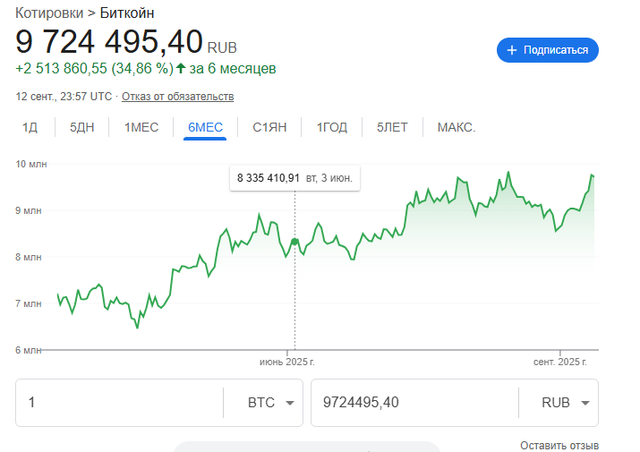Click the июнь 2025 г. axis label
The image size is (640, 452).
coord(287,362)
